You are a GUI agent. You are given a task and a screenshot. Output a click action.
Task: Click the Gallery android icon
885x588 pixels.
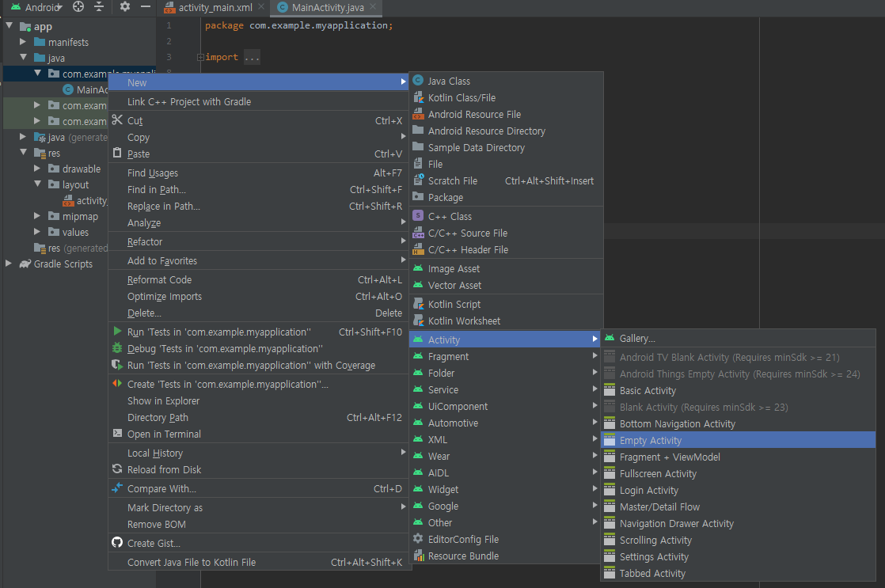tap(610, 338)
